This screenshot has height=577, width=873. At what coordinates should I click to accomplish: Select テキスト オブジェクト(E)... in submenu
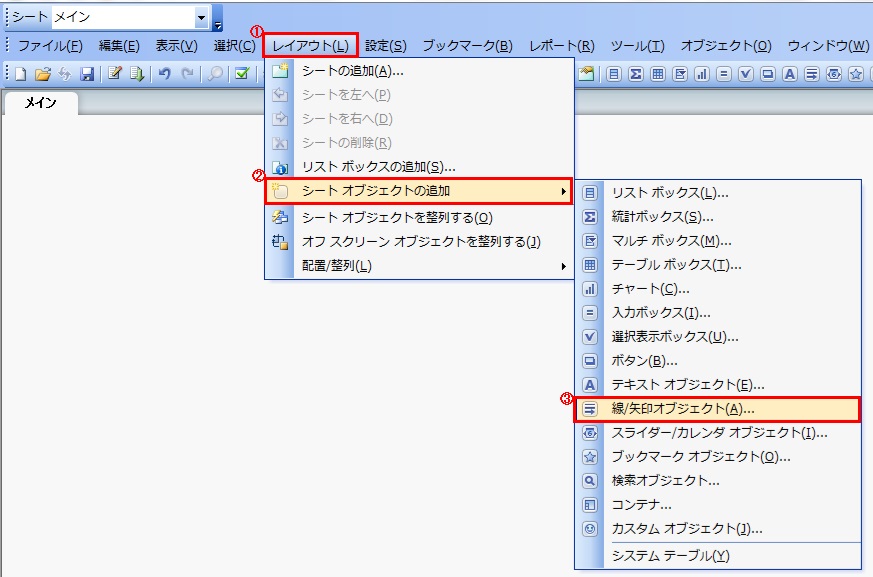(x=718, y=384)
